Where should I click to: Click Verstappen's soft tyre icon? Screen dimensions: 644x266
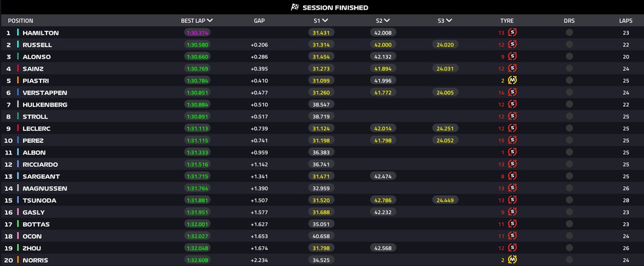tap(512, 92)
